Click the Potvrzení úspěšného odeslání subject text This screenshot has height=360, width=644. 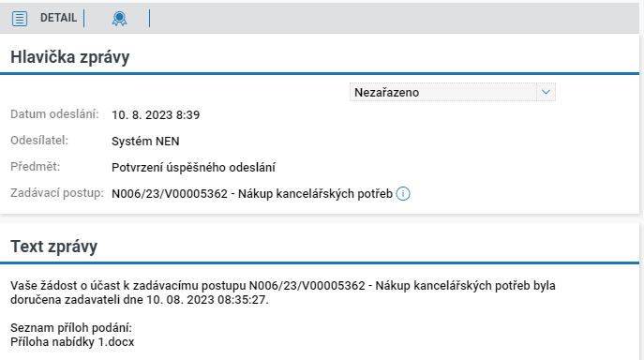(193, 167)
